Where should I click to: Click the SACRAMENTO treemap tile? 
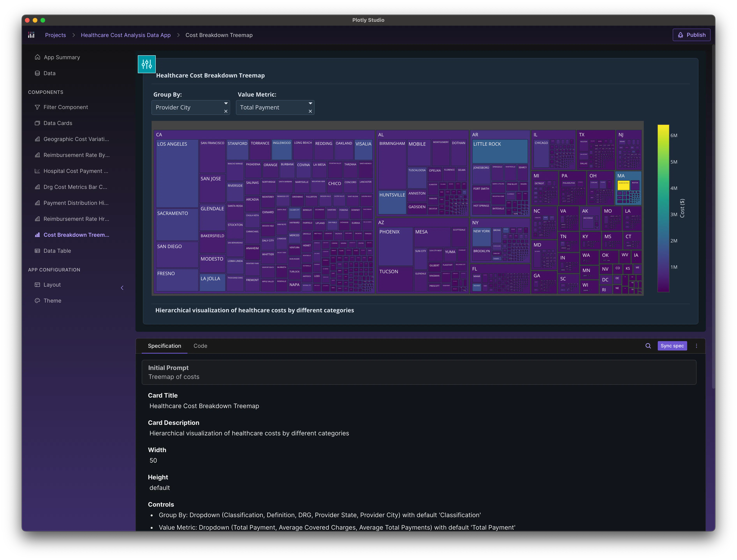click(x=177, y=225)
